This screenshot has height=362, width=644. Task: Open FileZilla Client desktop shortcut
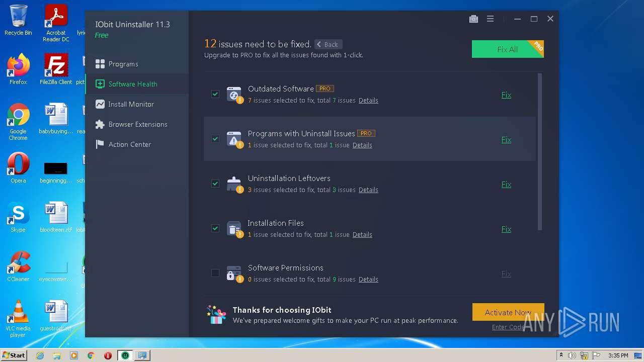(56, 69)
